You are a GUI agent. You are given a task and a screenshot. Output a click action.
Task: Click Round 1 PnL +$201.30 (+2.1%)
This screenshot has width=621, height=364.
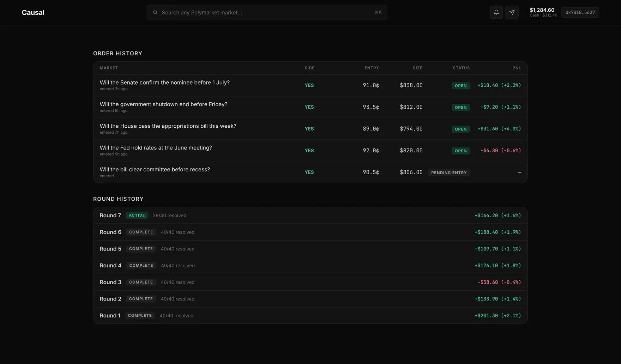[498, 316]
